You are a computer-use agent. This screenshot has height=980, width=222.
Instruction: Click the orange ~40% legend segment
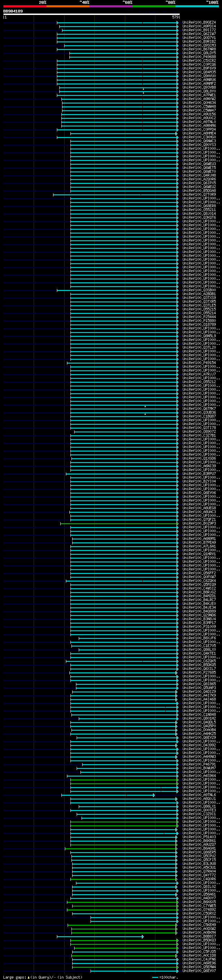(x=68, y=6)
